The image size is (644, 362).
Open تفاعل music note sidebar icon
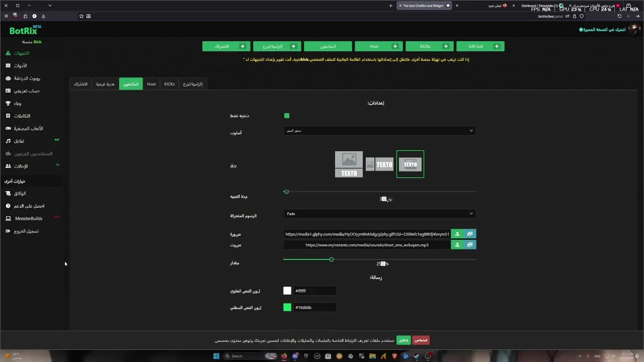click(8, 141)
